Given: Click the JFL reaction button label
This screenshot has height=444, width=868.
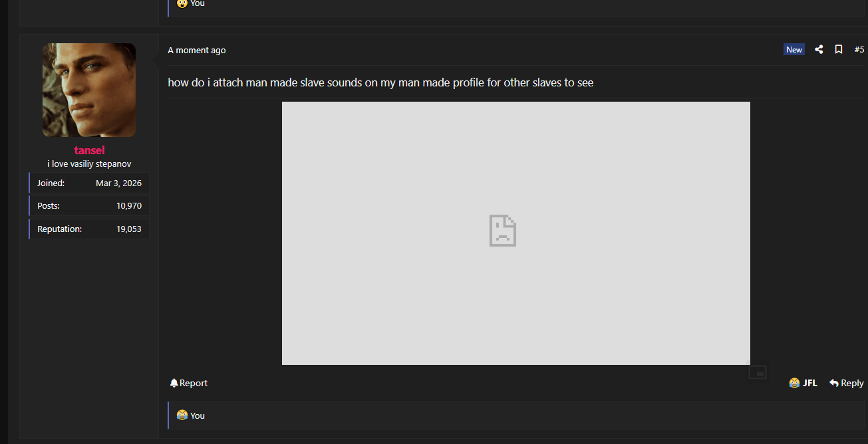Looking at the screenshot, I should [810, 383].
